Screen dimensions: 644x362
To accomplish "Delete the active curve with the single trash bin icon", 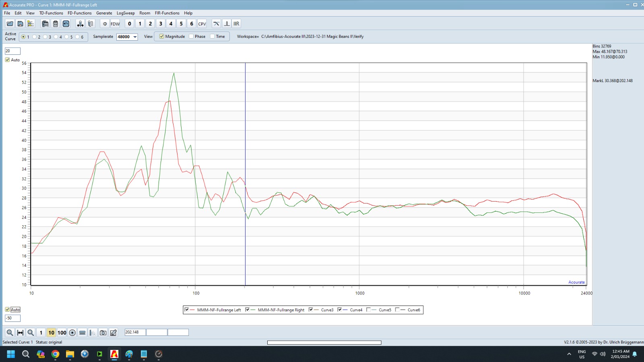I will click(x=56, y=24).
